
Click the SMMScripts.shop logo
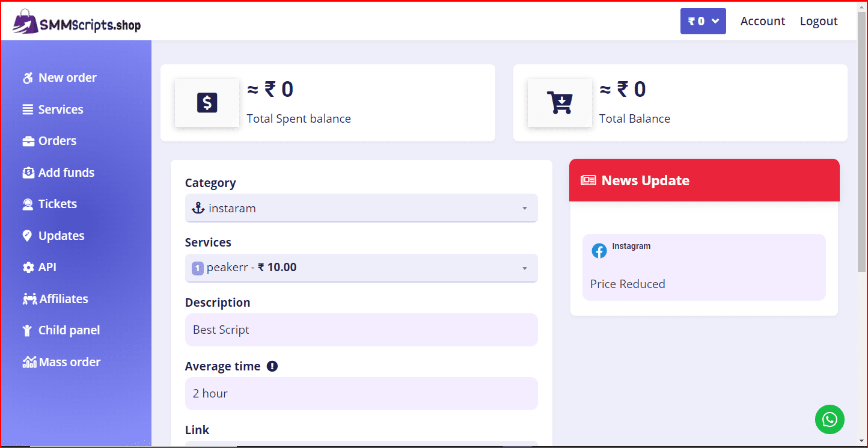click(x=77, y=22)
